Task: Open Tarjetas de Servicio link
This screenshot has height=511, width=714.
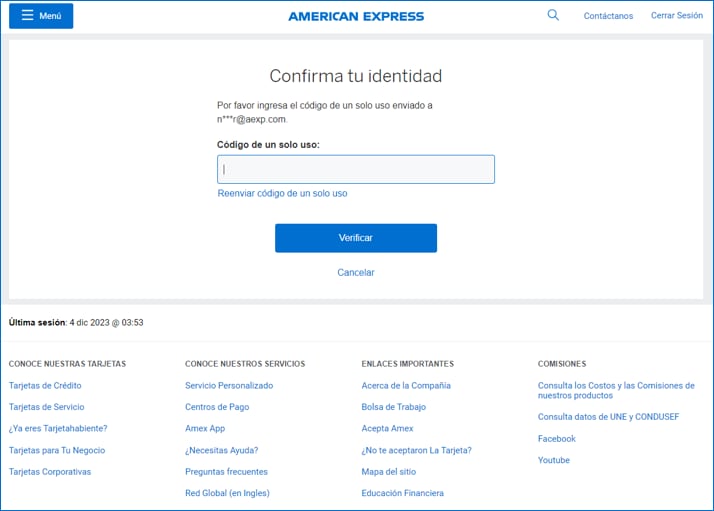Action: 46,407
